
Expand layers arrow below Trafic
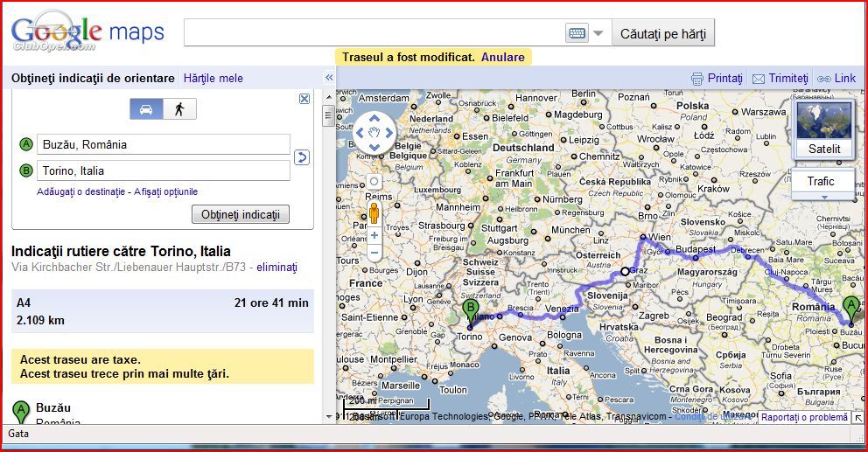tap(823, 197)
